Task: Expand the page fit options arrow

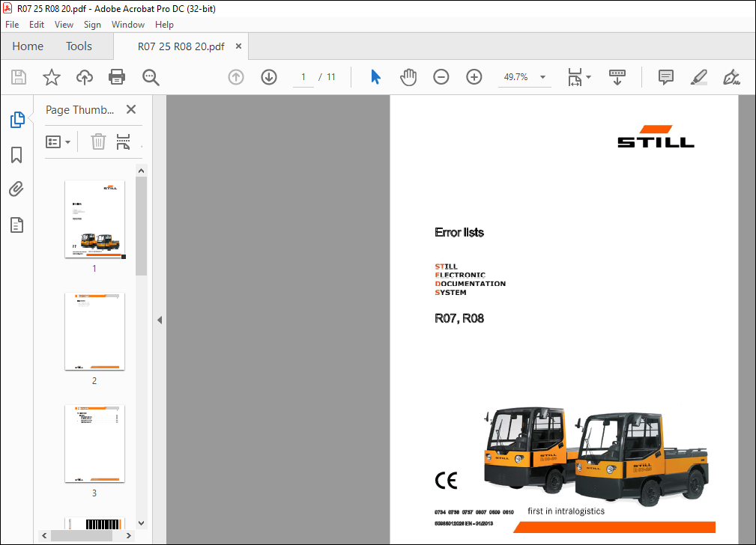Action: (589, 77)
